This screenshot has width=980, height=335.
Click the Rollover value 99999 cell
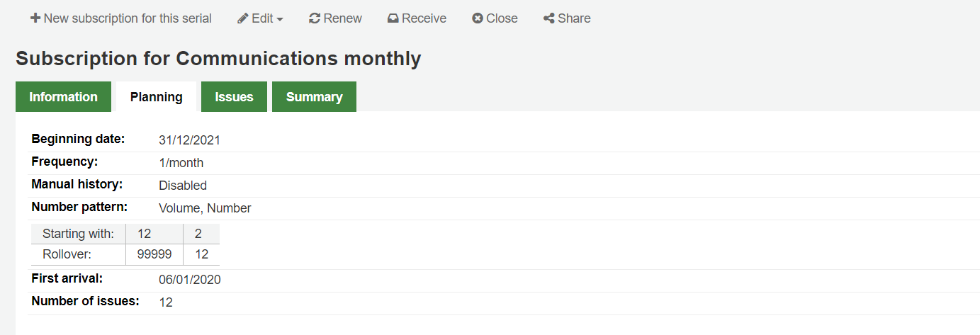click(x=154, y=254)
